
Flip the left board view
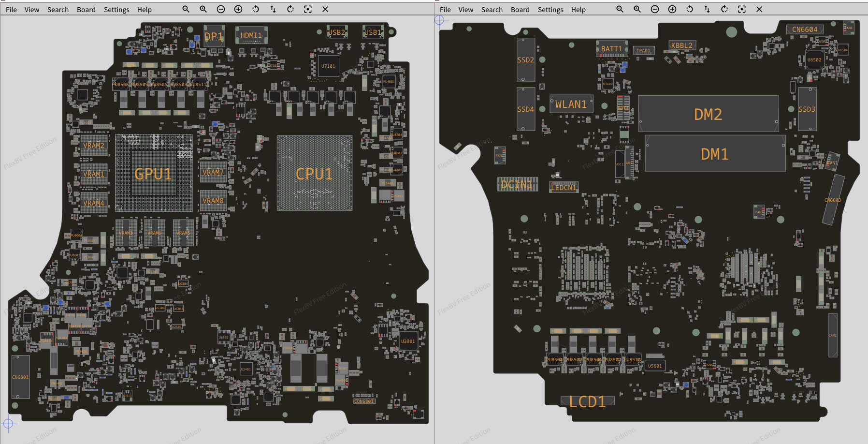point(273,9)
